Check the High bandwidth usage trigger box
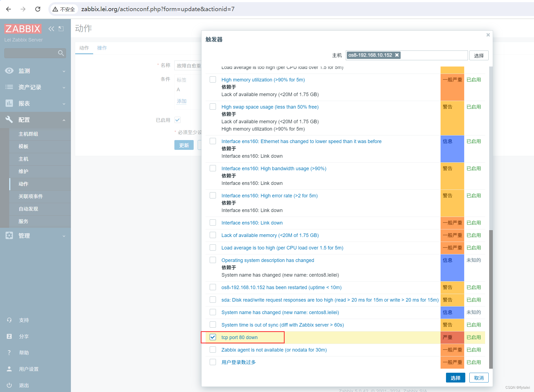534x392 pixels. [213, 168]
